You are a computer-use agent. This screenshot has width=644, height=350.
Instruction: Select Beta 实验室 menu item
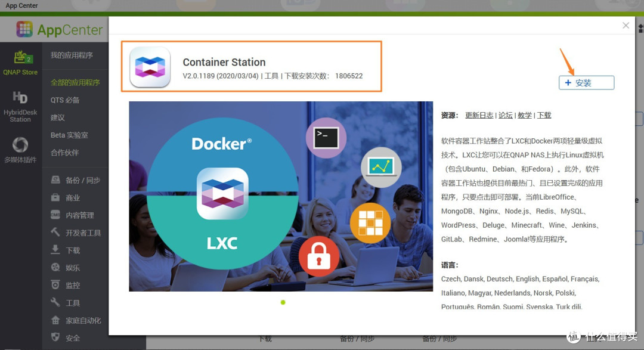tap(69, 135)
